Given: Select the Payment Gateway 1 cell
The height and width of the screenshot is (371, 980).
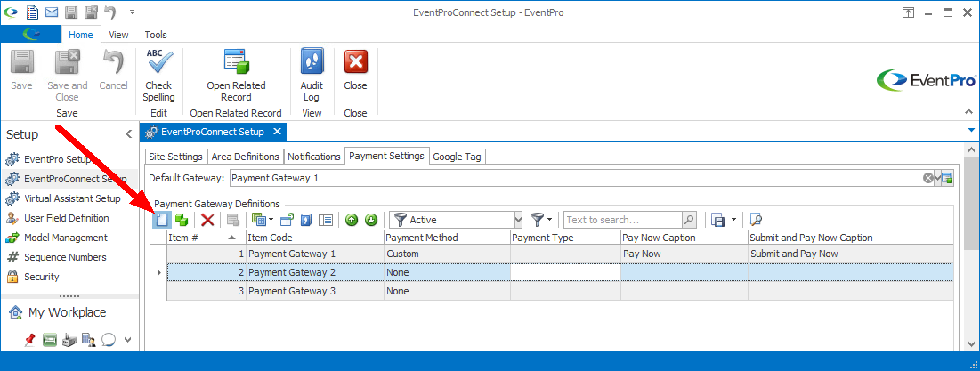Looking at the screenshot, I should 315,254.
